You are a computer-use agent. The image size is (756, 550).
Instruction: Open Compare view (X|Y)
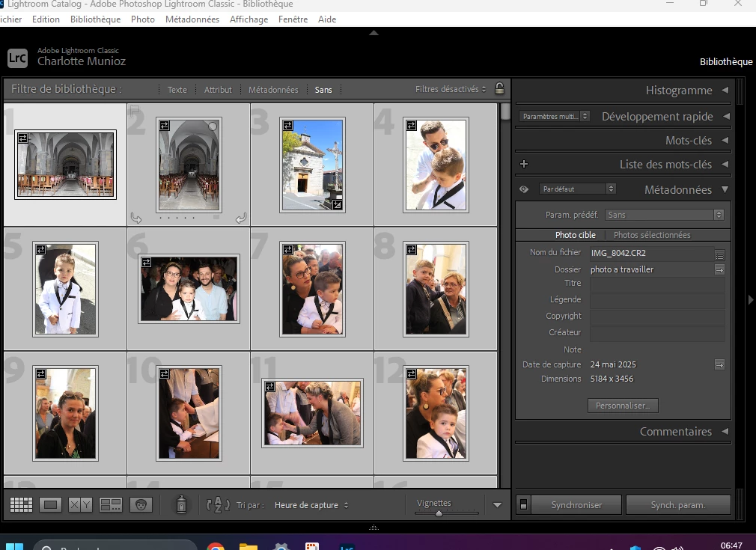coord(80,504)
